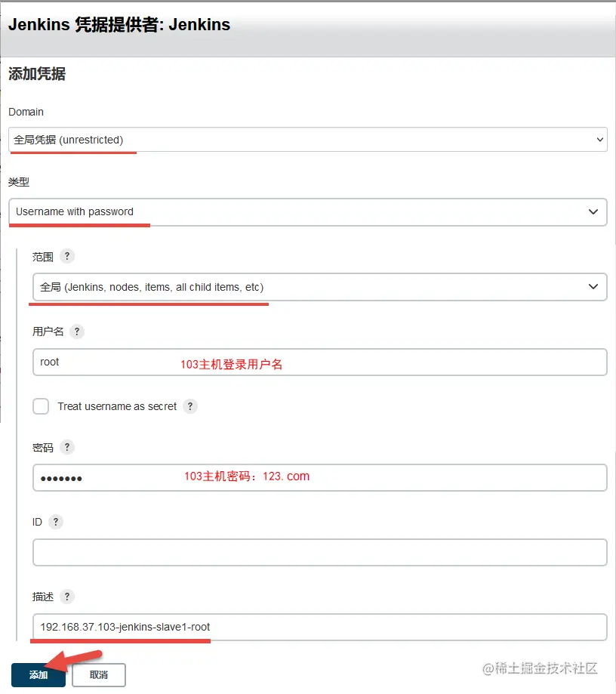The width and height of the screenshot is (616, 694).
Task: Click the 取消 cancel button
Action: [99, 675]
